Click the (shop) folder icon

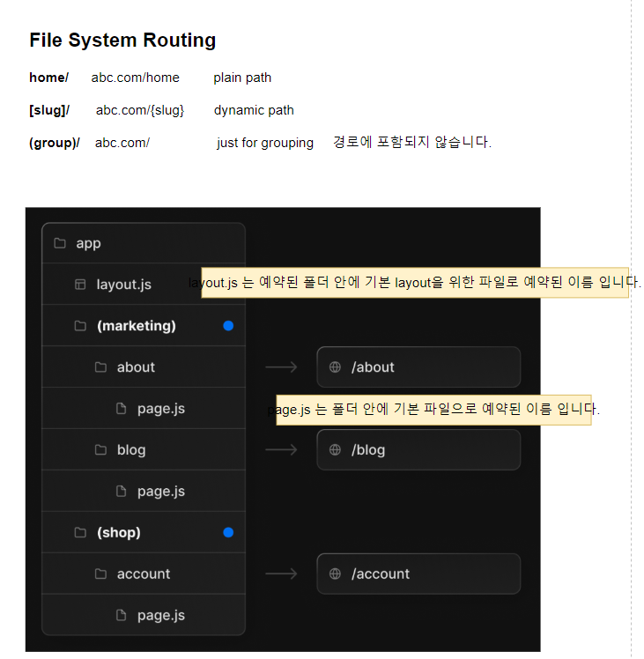pos(80,532)
